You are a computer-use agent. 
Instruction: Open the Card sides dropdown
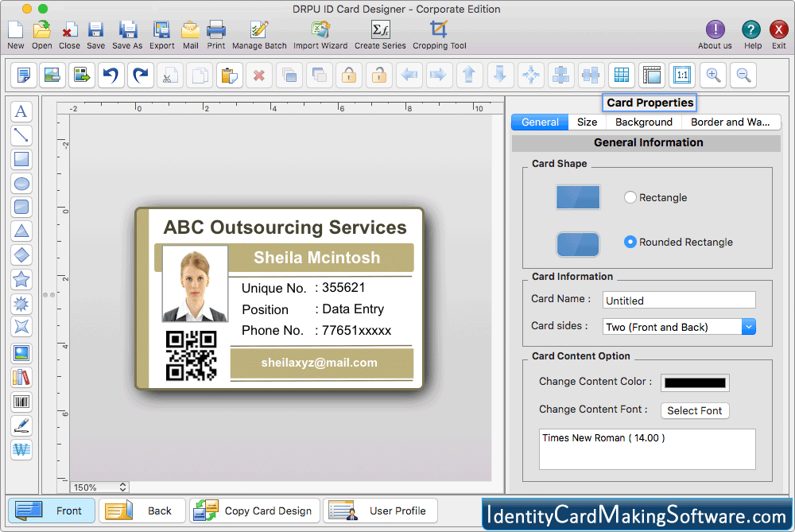(679, 327)
